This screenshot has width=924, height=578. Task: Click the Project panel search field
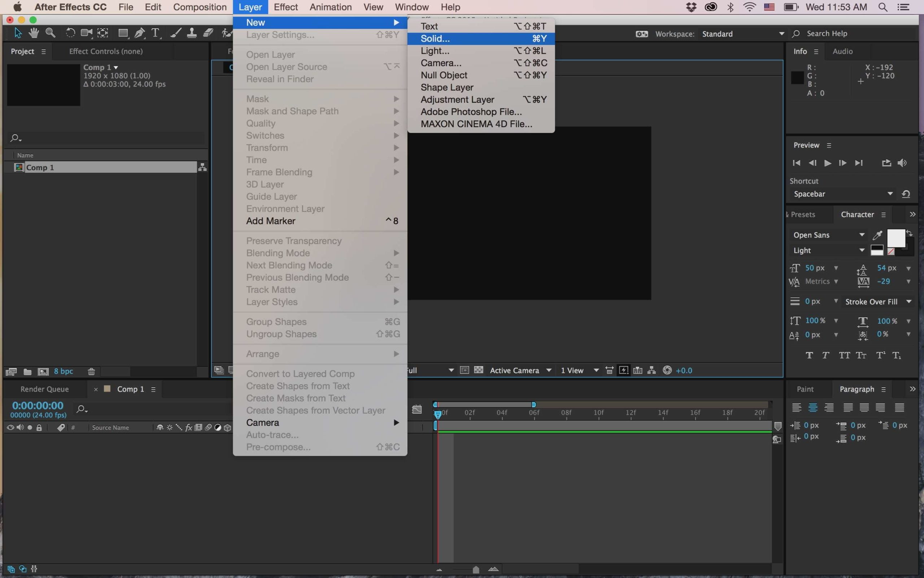click(x=106, y=138)
